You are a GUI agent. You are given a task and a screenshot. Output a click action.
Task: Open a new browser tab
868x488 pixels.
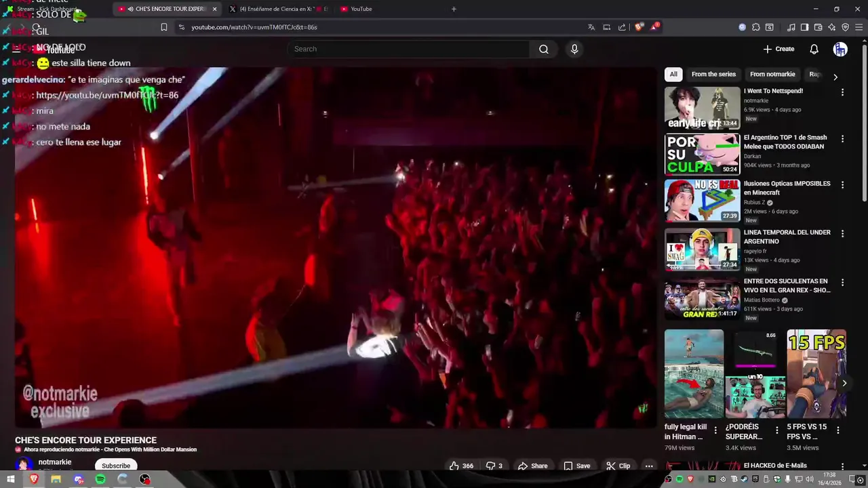(x=454, y=9)
